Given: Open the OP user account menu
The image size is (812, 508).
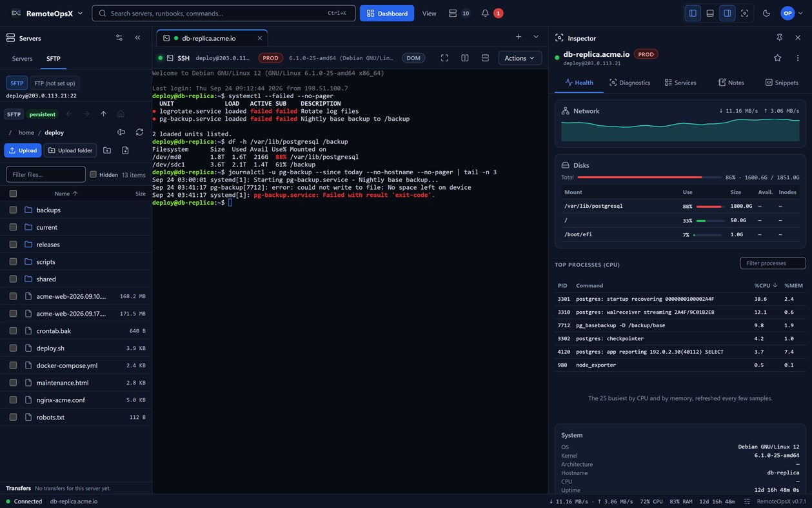Looking at the screenshot, I should (x=791, y=13).
